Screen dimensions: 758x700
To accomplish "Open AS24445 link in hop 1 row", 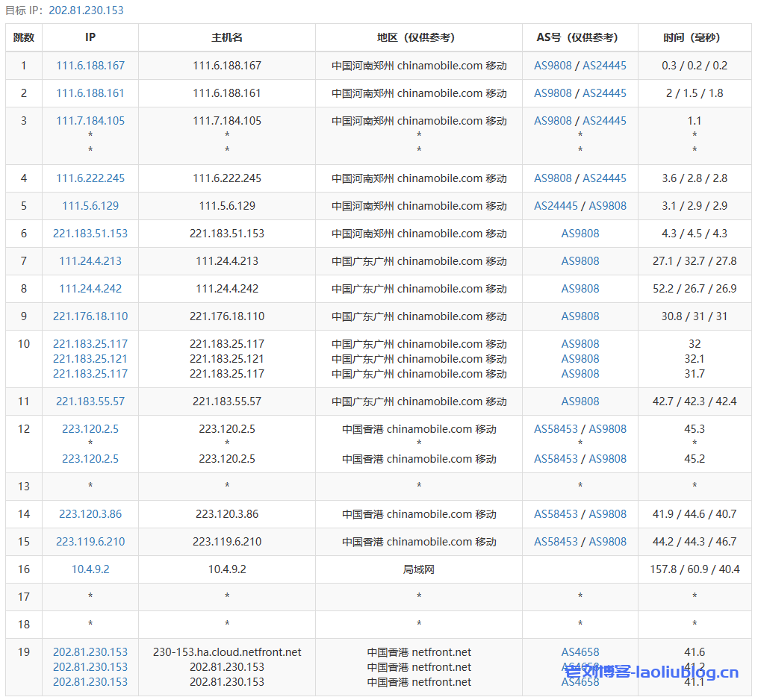I will (604, 66).
